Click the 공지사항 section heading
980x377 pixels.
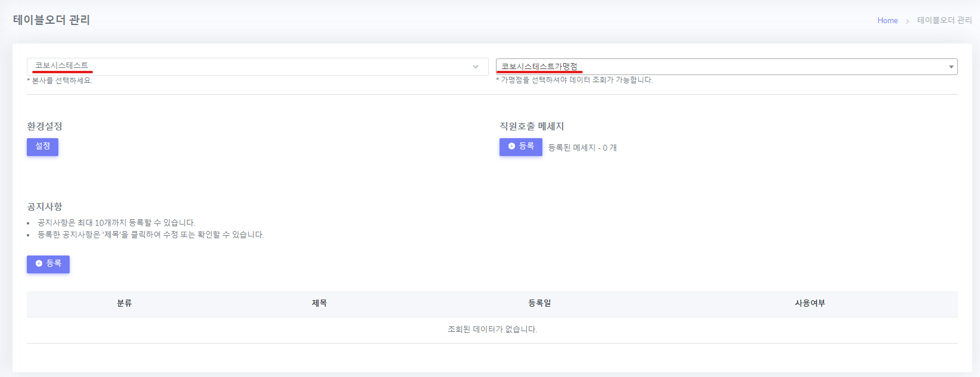click(x=45, y=207)
